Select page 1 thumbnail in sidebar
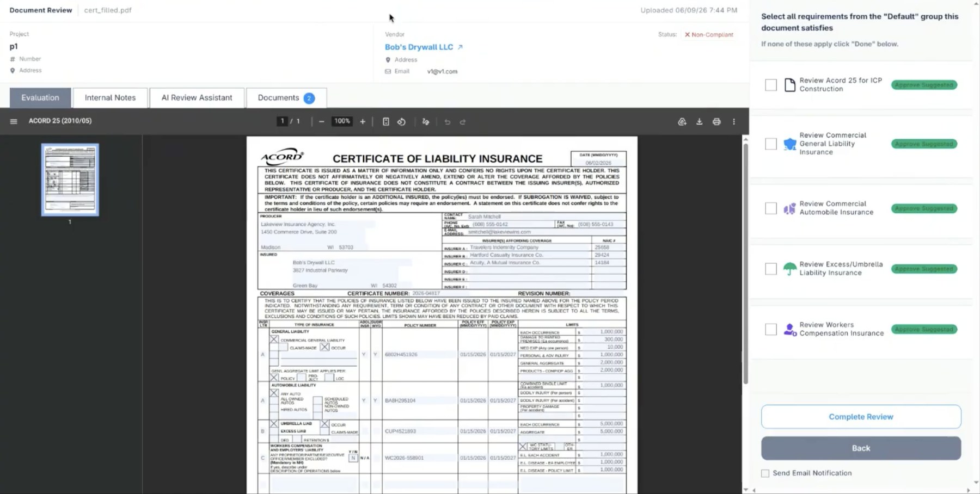The width and height of the screenshot is (980, 494). coord(70,180)
